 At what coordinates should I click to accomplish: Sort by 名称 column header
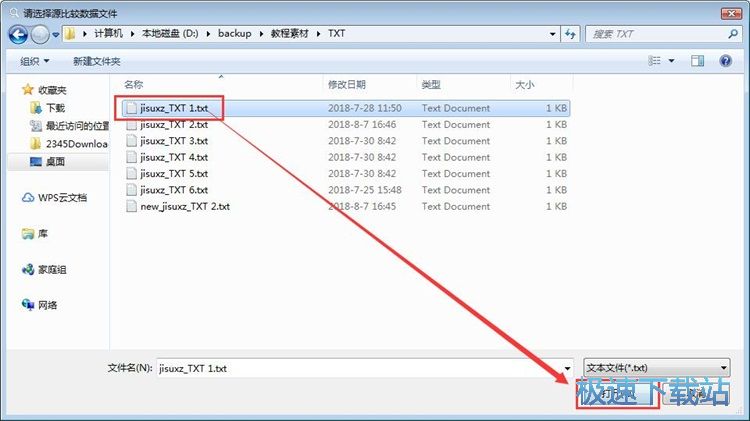click(x=133, y=85)
